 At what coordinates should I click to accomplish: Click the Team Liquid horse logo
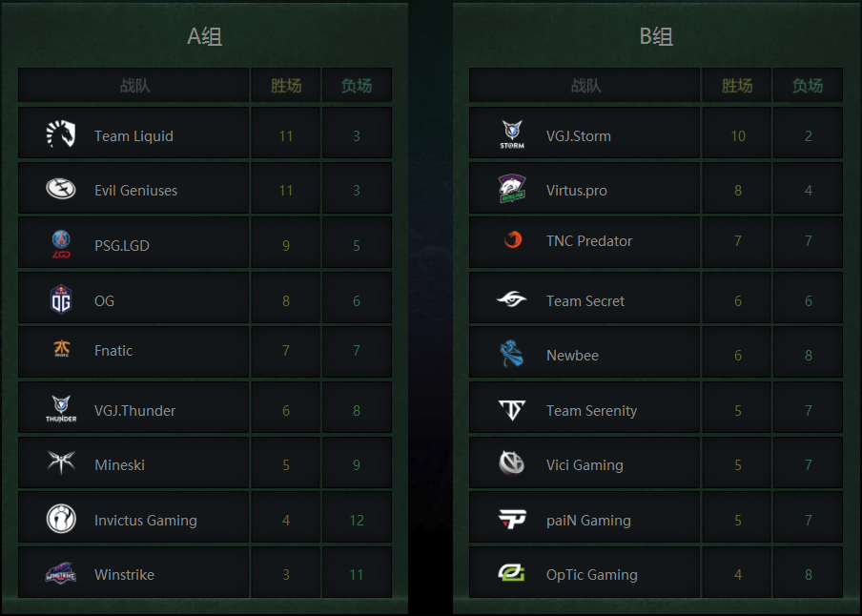60,134
